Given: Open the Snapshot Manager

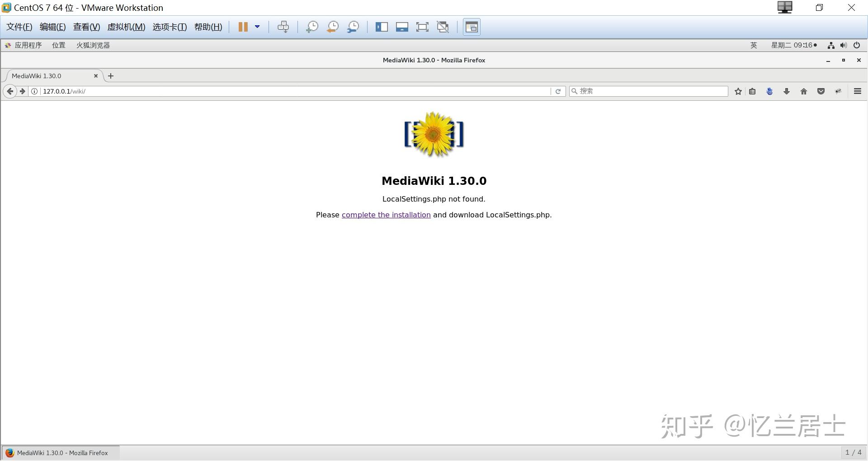Looking at the screenshot, I should pyautogui.click(x=353, y=27).
